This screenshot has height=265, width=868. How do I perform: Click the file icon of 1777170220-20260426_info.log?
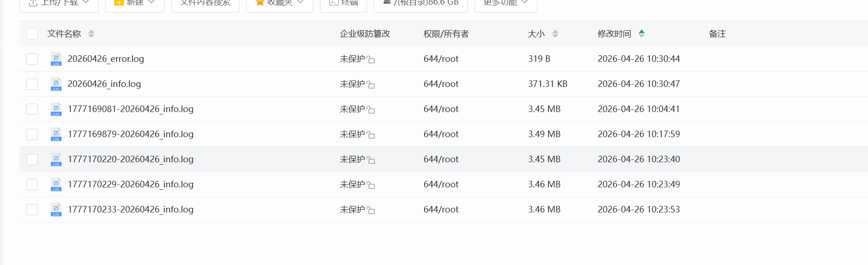tap(56, 159)
